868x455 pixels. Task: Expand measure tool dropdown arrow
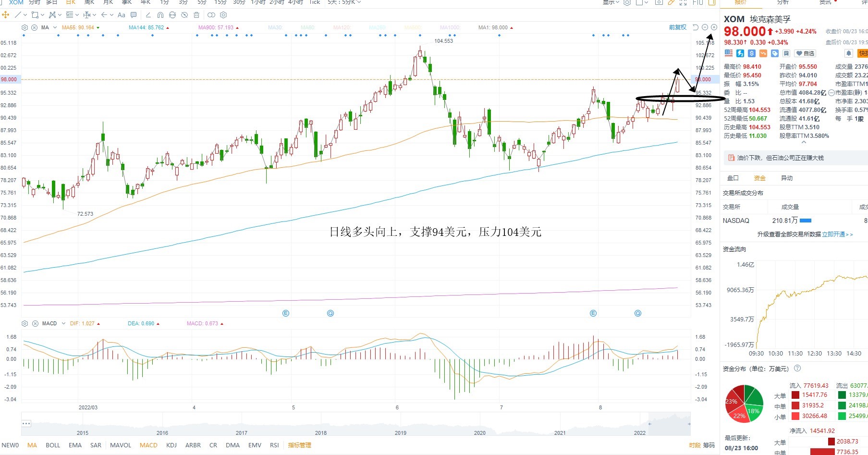94,15
